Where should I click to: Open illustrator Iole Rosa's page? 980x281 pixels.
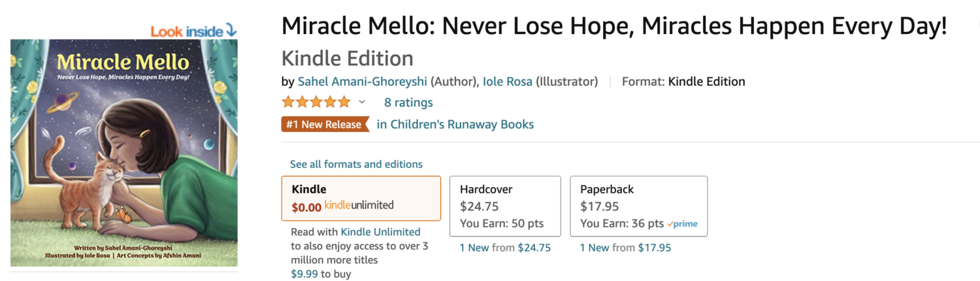pyautogui.click(x=508, y=82)
